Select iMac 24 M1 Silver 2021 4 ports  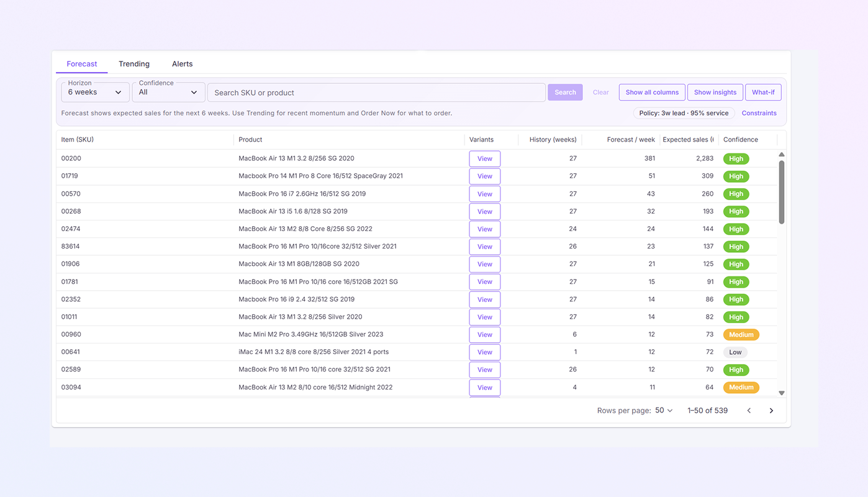314,352
